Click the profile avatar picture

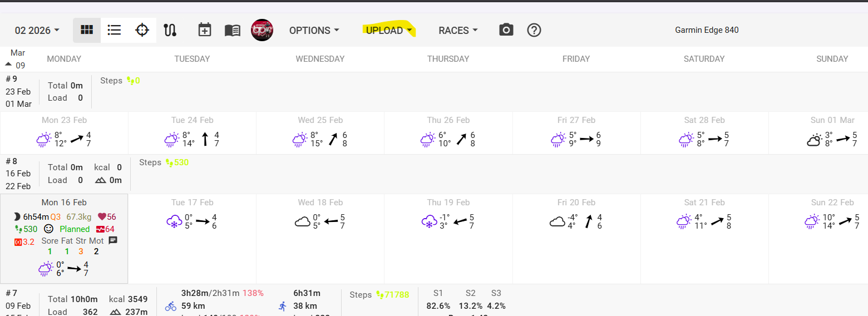click(262, 30)
